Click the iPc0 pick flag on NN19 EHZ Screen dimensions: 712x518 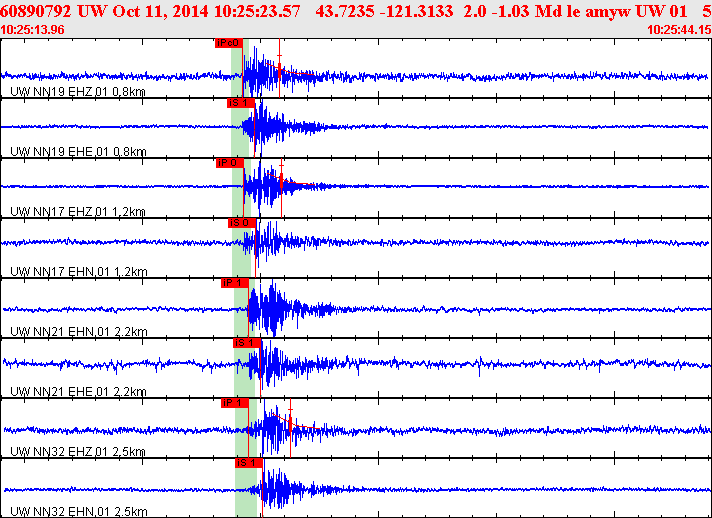pos(229,43)
